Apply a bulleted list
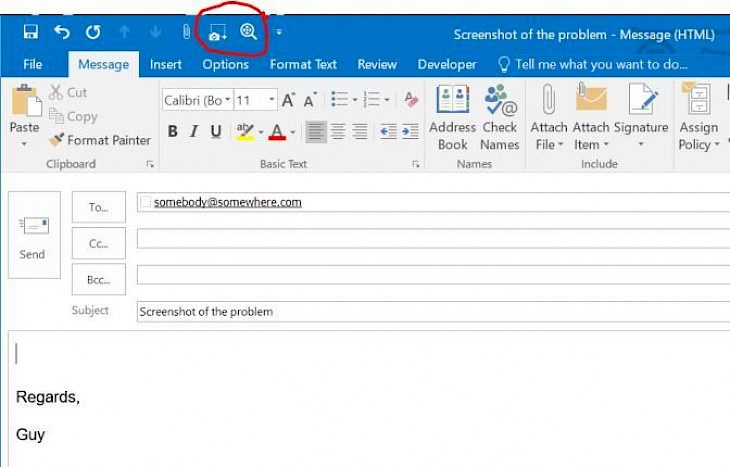The width and height of the screenshot is (730, 467). coord(339,99)
